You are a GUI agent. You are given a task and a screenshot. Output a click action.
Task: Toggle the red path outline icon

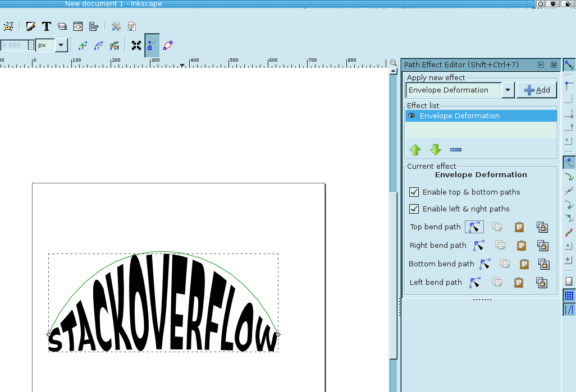pos(168,45)
